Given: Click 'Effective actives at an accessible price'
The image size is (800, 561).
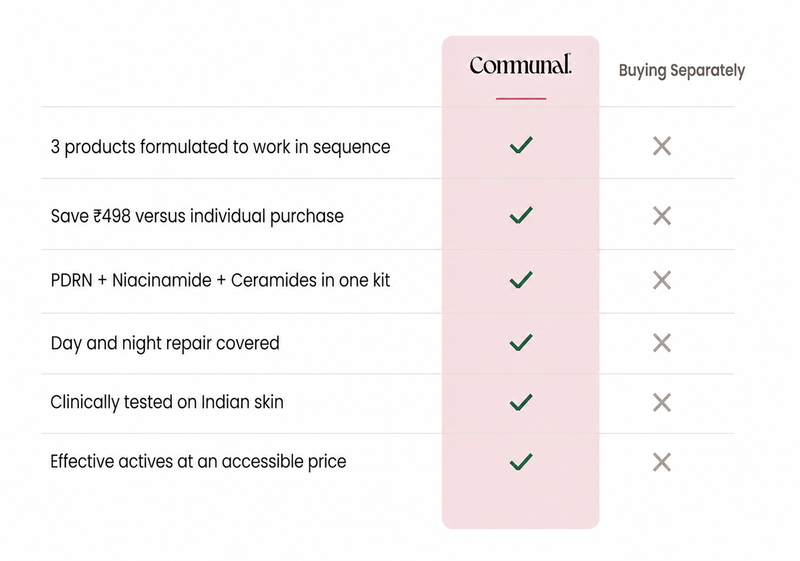Looking at the screenshot, I should click(198, 462).
